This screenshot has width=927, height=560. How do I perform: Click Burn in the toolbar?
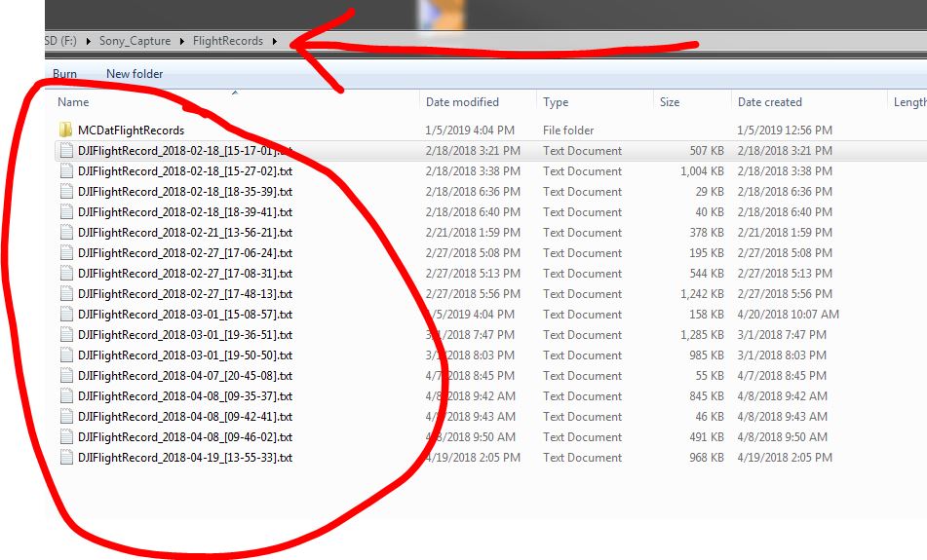pyautogui.click(x=64, y=74)
